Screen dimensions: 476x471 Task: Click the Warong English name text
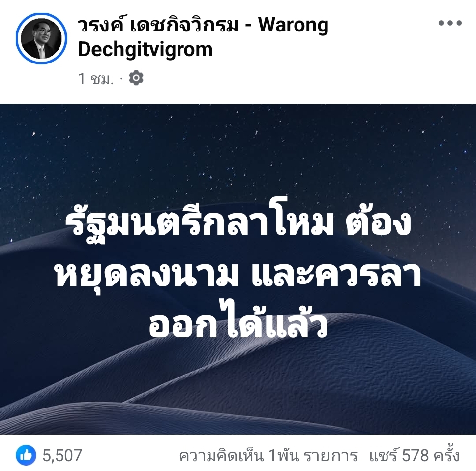(293, 25)
